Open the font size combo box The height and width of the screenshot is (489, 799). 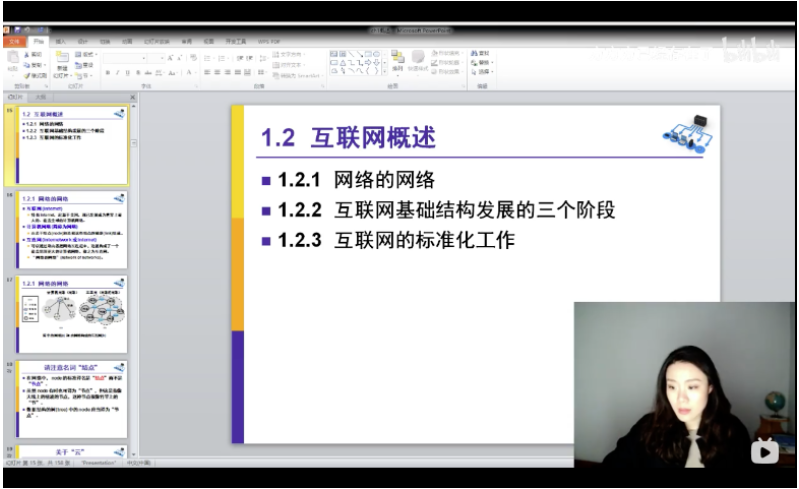click(156, 59)
